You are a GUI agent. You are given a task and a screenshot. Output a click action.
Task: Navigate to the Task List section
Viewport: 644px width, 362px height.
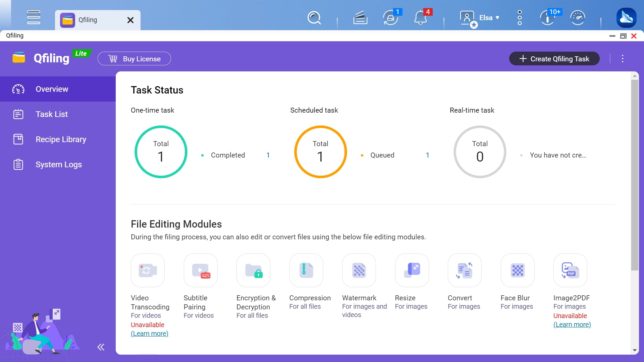click(x=51, y=114)
